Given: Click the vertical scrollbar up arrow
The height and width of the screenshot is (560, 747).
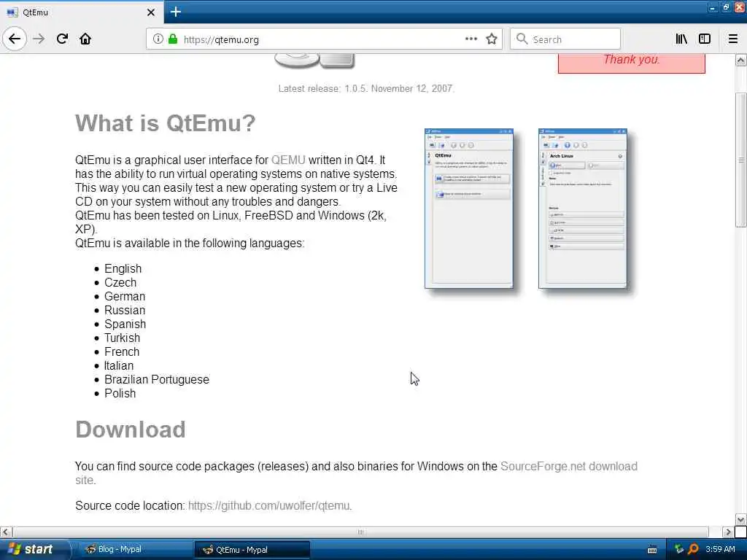Looking at the screenshot, I should 740,60.
